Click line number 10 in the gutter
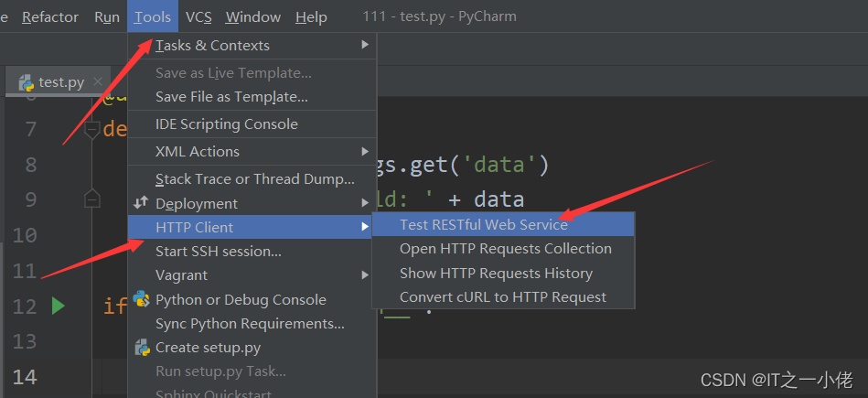 click(25, 235)
